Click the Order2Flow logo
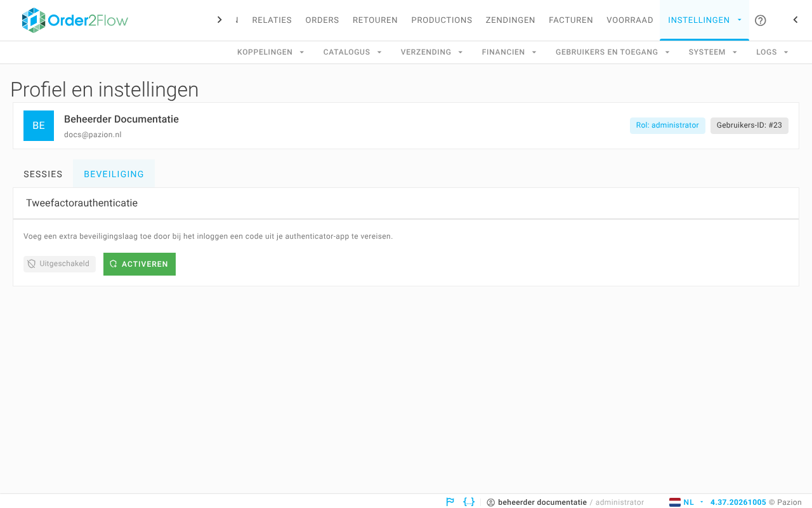The image size is (812, 508). tap(75, 20)
